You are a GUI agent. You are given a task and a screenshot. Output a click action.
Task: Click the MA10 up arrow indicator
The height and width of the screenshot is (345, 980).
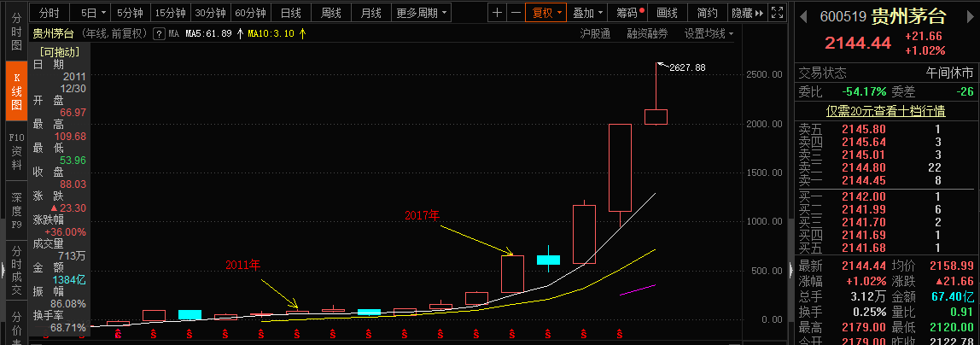pos(302,34)
